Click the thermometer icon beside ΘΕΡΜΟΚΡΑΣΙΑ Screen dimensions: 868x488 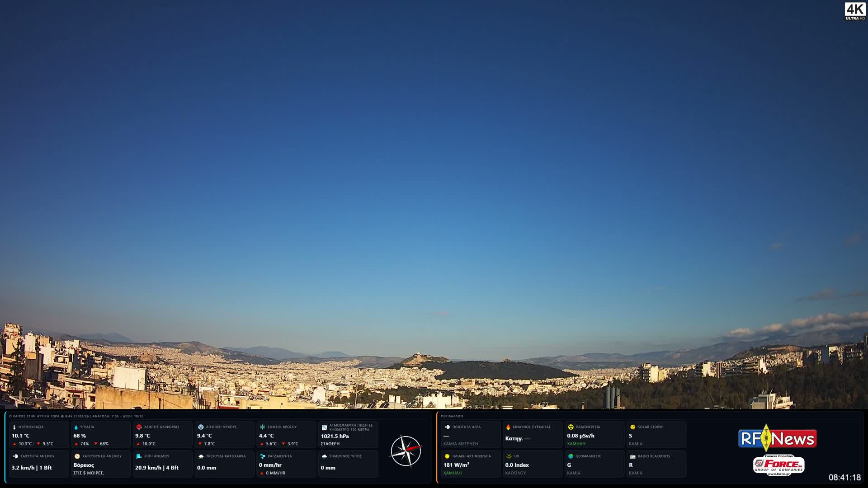[x=14, y=427]
